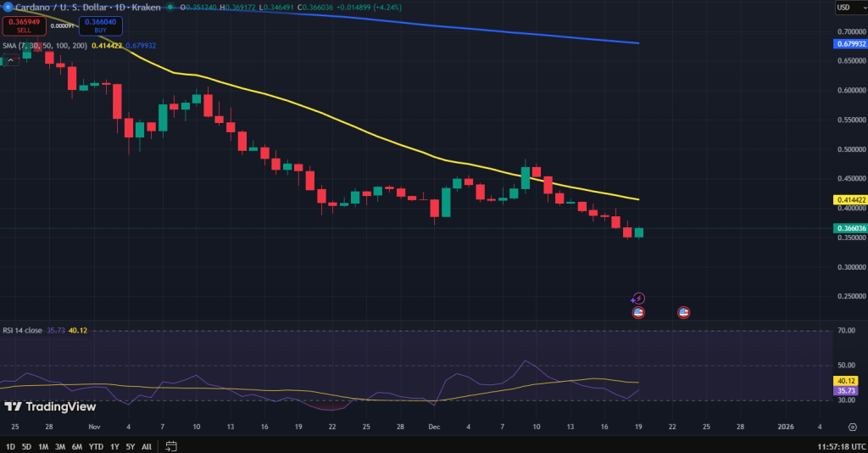Select the 5D date range
This screenshot has width=868, height=453.
[26, 446]
